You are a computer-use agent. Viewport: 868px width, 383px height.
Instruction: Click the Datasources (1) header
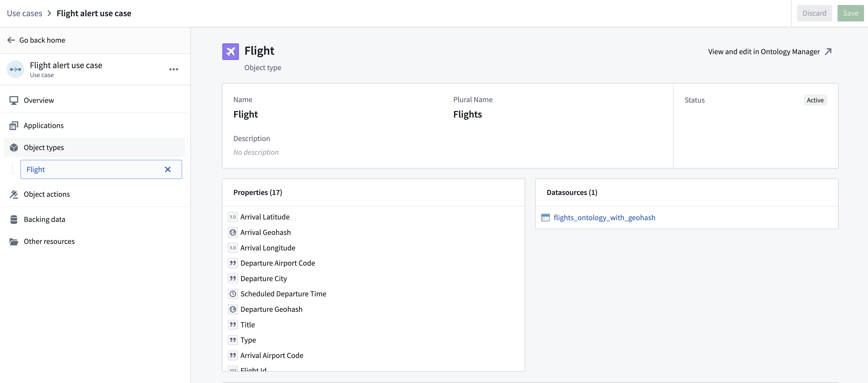[572, 192]
